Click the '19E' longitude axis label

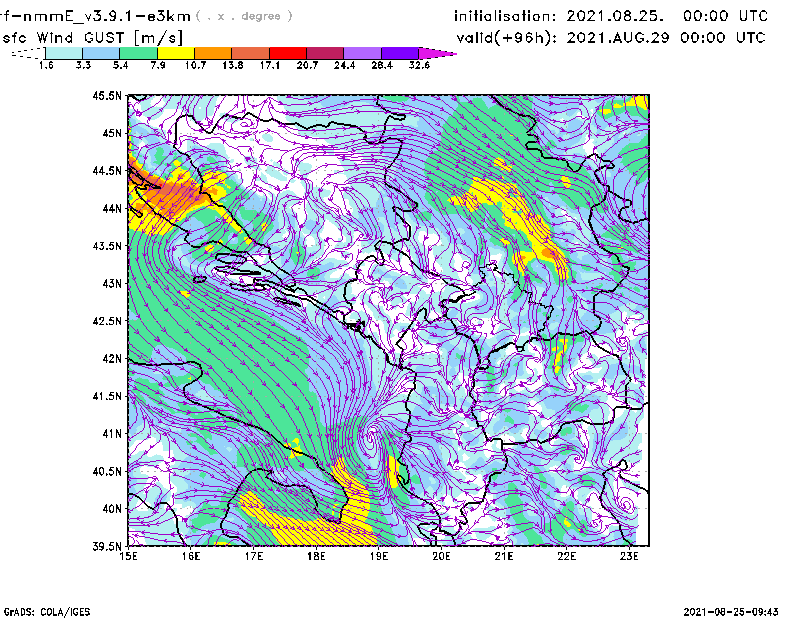click(x=379, y=556)
